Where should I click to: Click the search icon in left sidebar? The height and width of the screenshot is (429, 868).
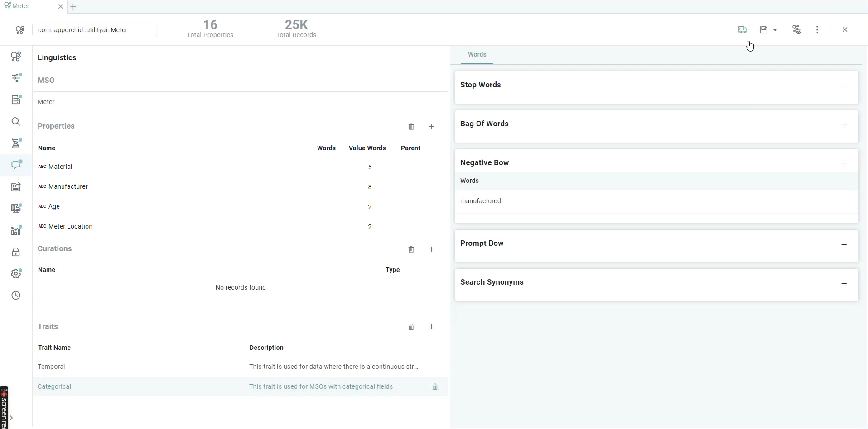[x=16, y=122]
